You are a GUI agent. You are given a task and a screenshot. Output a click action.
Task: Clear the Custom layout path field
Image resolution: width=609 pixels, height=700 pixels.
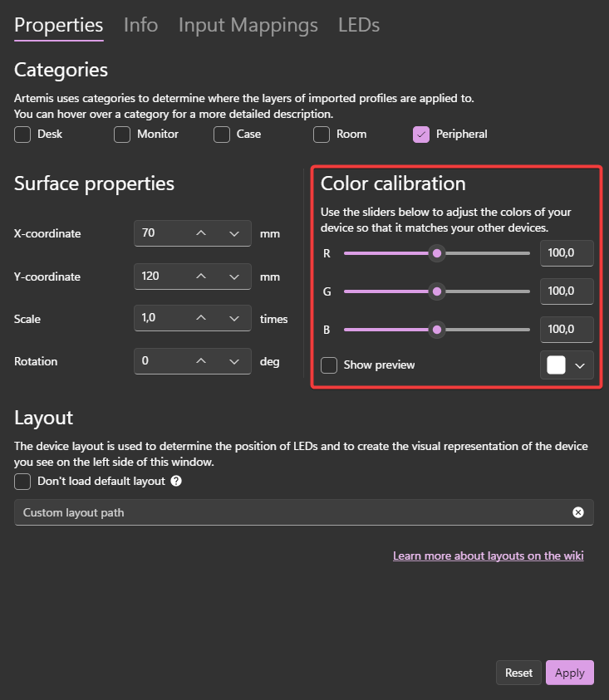[577, 512]
